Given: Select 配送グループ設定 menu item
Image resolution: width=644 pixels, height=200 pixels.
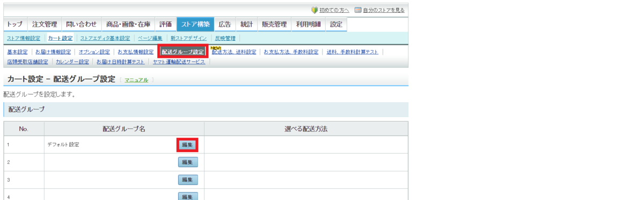Looking at the screenshot, I should click(x=183, y=52).
